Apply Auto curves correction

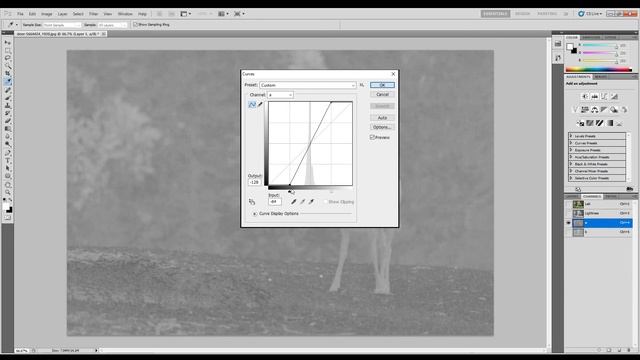tap(382, 118)
